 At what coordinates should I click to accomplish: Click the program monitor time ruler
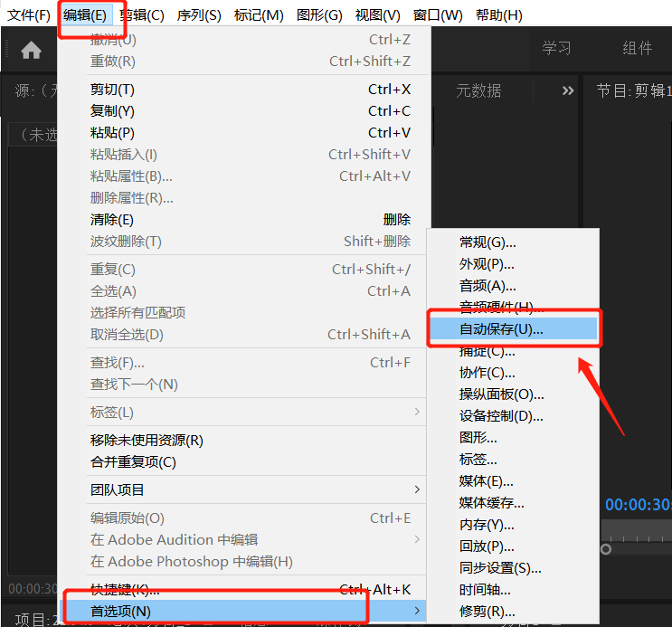[637, 531]
